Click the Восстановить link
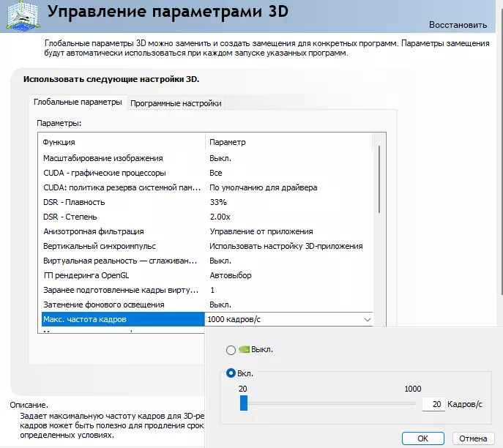The width and height of the screenshot is (503, 448). click(458, 25)
